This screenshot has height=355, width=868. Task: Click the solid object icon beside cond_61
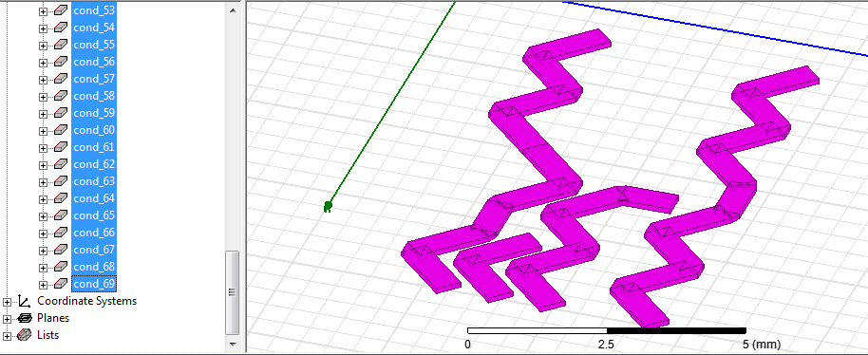coord(61,148)
